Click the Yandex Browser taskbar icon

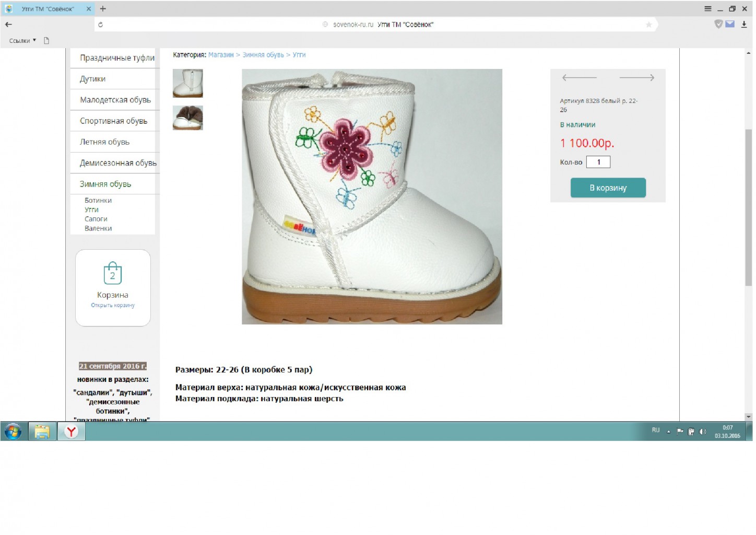click(x=72, y=432)
